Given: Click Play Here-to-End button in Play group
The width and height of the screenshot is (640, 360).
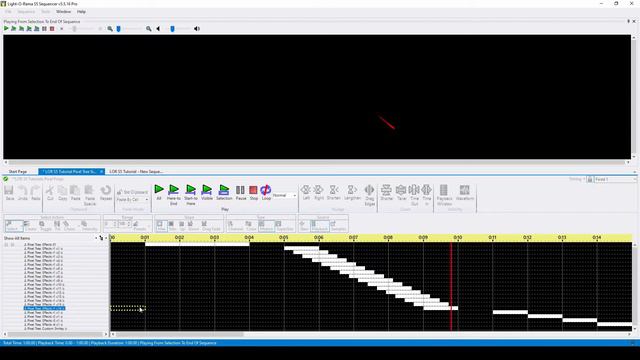Looking at the screenshot, I should coord(173,194).
